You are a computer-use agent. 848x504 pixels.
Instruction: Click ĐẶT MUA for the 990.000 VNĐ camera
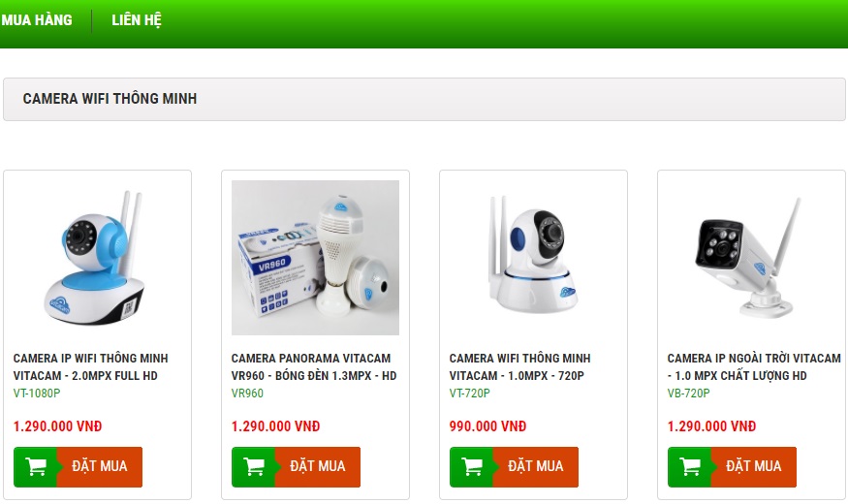tap(514, 467)
